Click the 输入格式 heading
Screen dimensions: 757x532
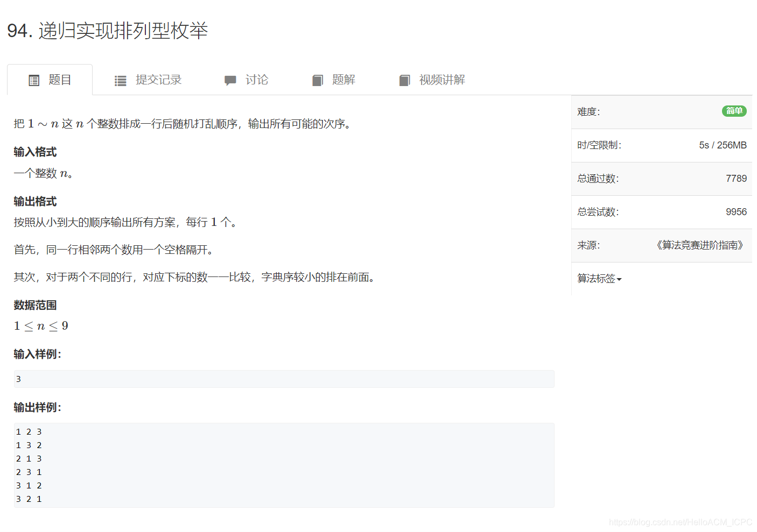click(x=35, y=152)
